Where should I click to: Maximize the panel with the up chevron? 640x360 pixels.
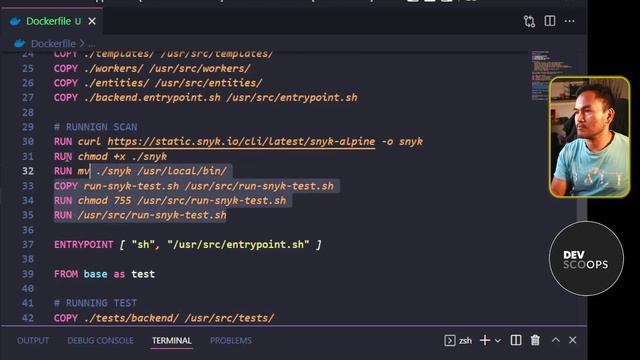[556, 340]
